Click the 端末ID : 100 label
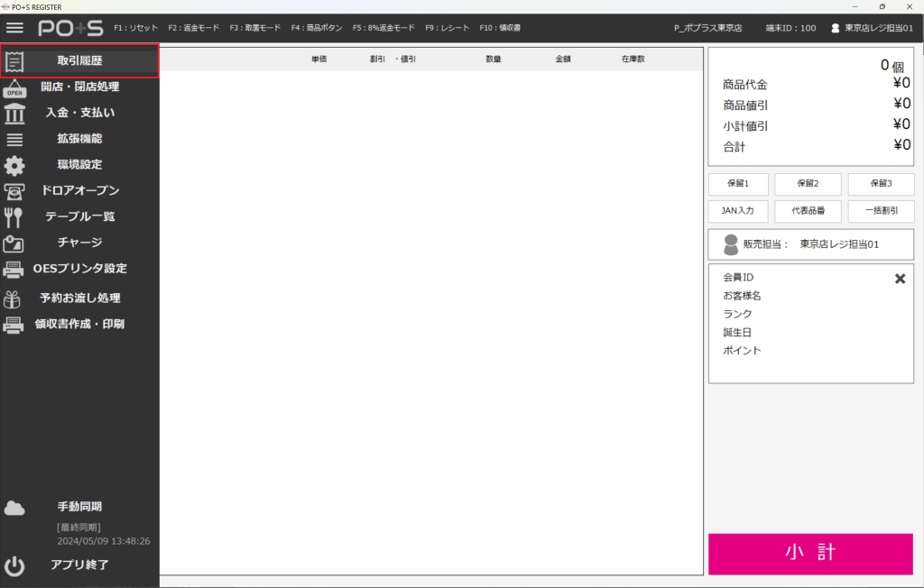This screenshot has width=924, height=588. click(790, 28)
